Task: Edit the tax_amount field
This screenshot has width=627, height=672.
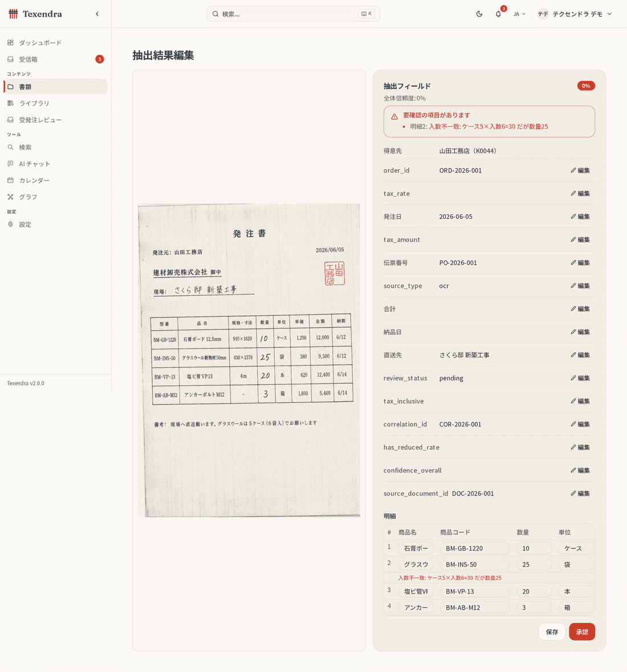Action: pos(580,239)
